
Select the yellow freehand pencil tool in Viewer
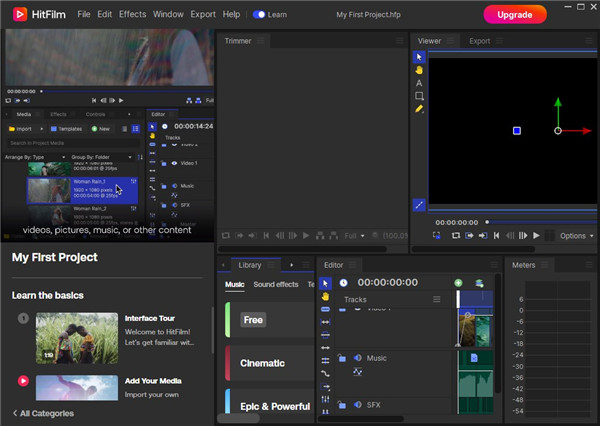point(420,109)
